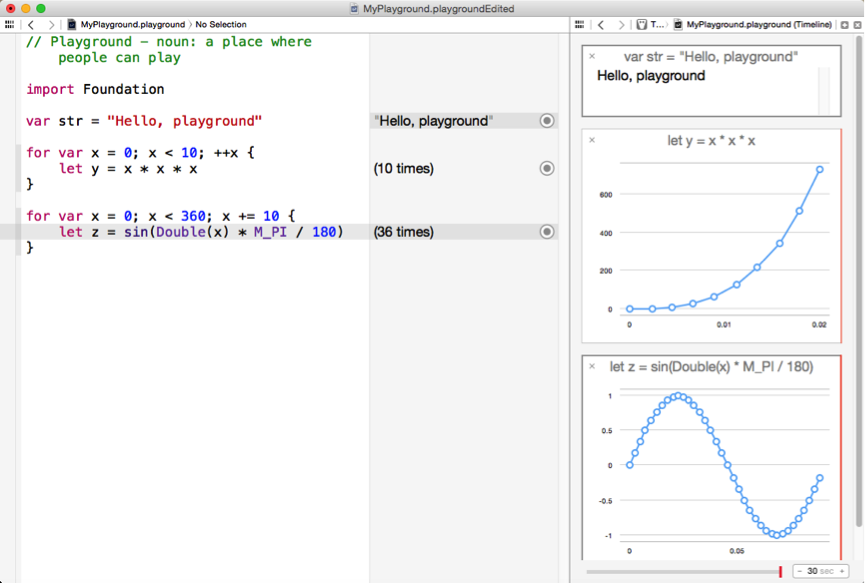
Task: Click the MyPlayground.playground file icon in editor jump bar
Action: click(x=72, y=24)
